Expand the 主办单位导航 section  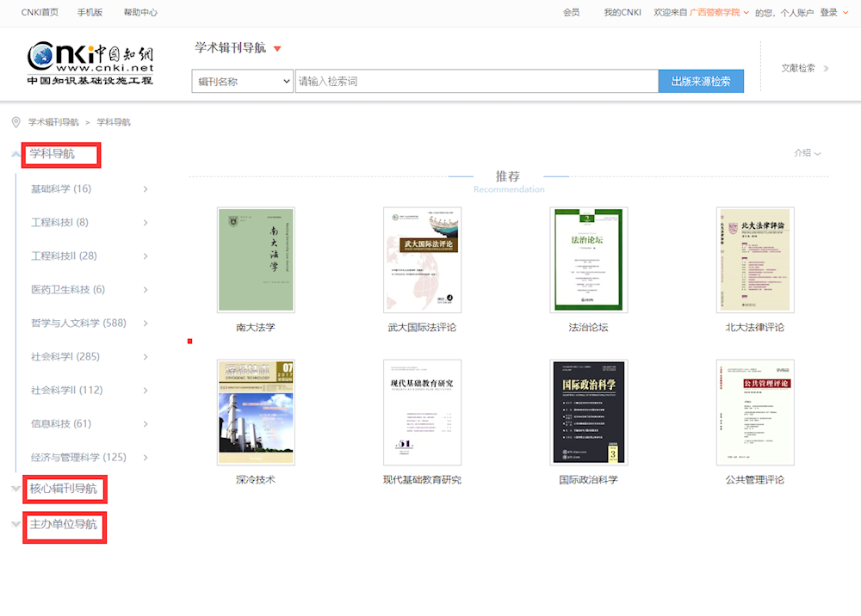(15, 524)
